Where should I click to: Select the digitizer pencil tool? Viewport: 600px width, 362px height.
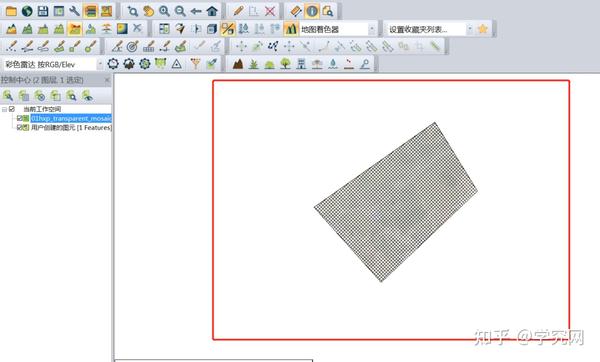pos(238,11)
